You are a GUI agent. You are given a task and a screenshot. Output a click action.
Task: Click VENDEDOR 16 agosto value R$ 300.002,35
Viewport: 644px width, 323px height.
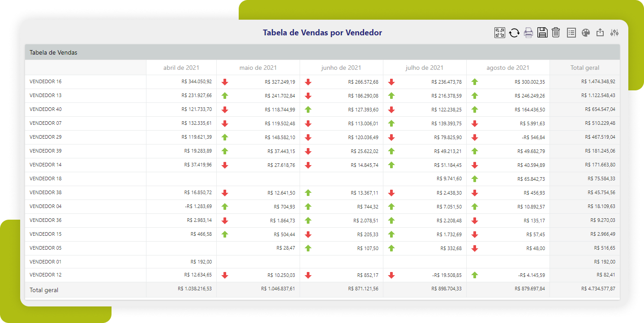[x=529, y=82]
